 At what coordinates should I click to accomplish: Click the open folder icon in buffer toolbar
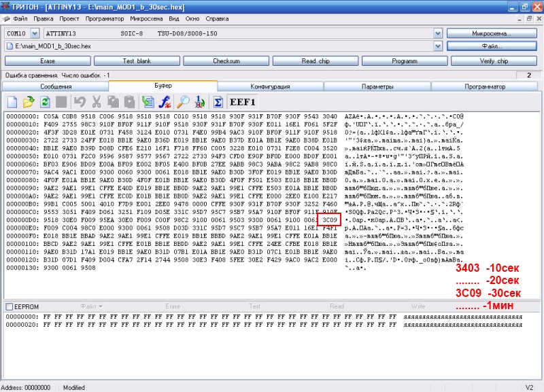pyautogui.click(x=29, y=102)
